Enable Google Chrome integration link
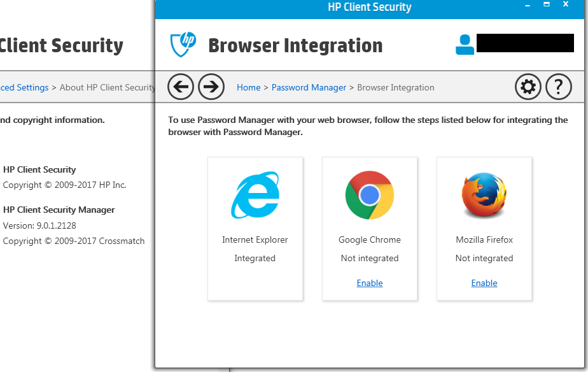The width and height of the screenshot is (588, 372). (370, 283)
